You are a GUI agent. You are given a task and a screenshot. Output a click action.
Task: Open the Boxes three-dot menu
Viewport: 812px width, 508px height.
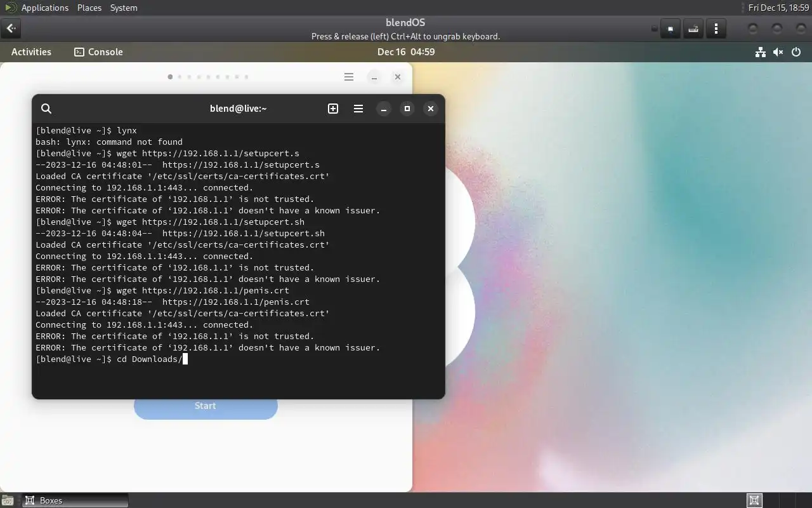coord(716,29)
